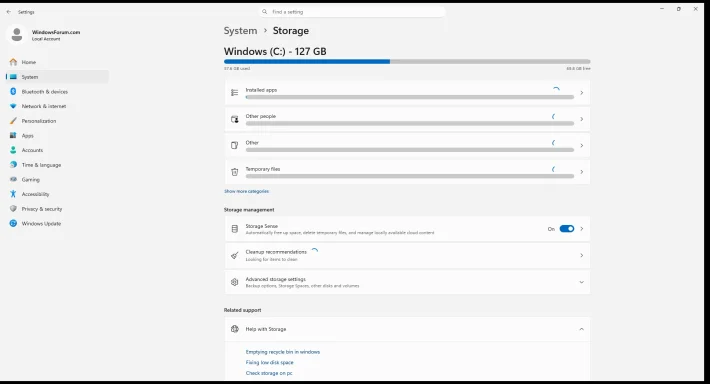Viewport: 710px width, 384px height.
Task: Click the Help with Storage label
Action: point(266,329)
